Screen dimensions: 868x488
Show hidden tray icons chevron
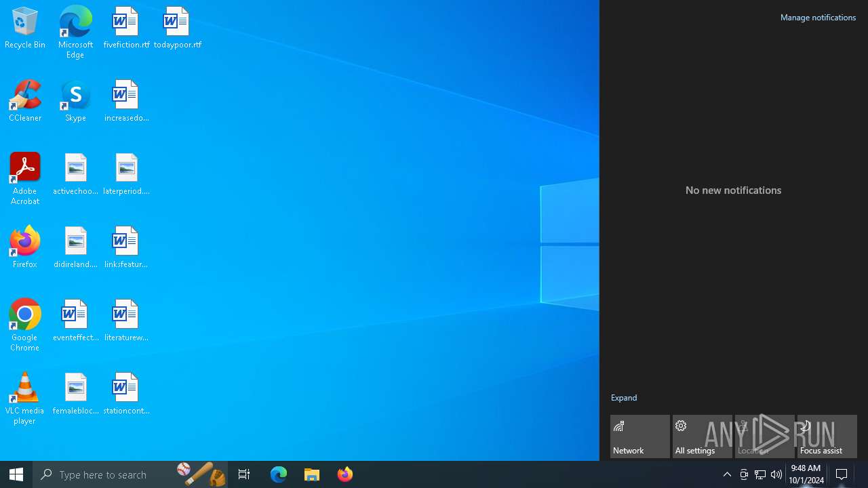click(x=727, y=474)
